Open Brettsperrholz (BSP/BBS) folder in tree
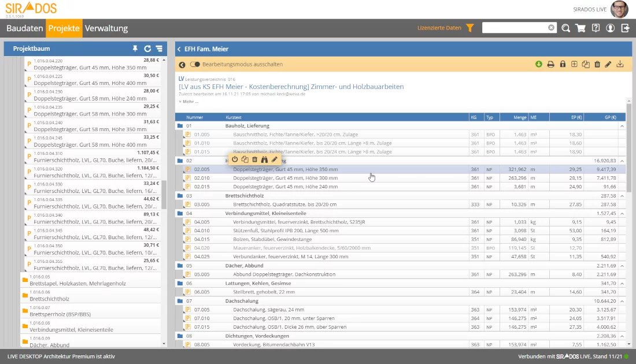Image resolution: width=636 pixels, height=364 pixels. (60, 314)
